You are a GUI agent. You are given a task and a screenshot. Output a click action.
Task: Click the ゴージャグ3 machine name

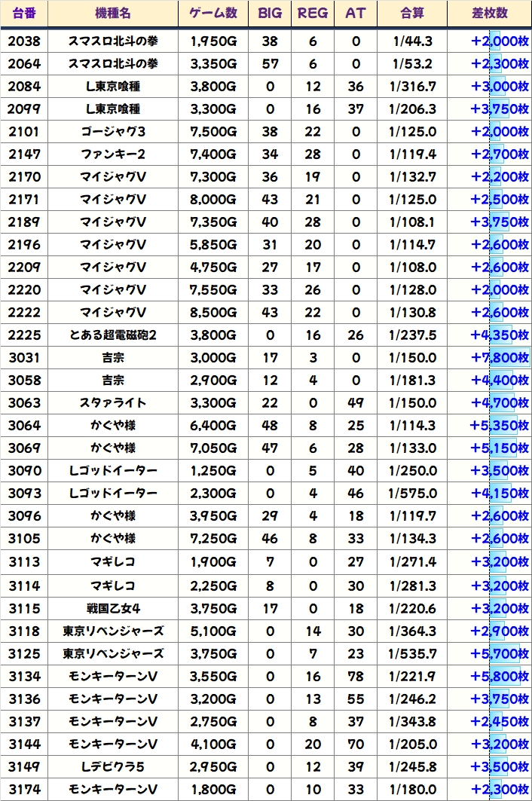pyautogui.click(x=113, y=131)
